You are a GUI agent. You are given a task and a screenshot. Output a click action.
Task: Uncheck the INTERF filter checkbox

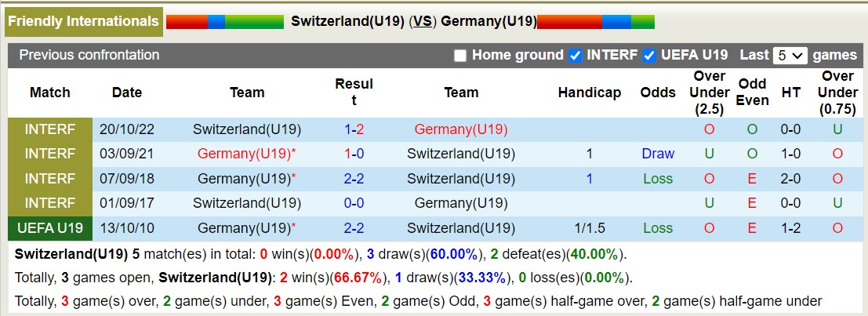point(575,56)
